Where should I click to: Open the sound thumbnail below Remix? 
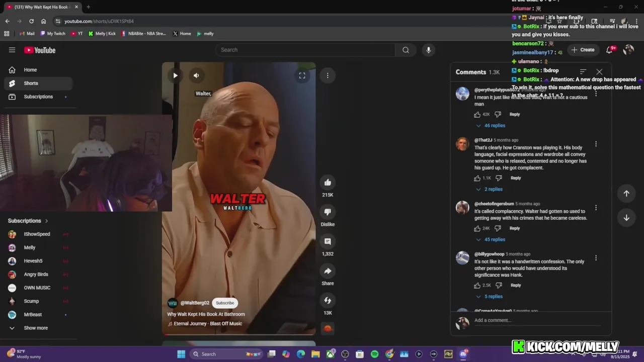328,328
